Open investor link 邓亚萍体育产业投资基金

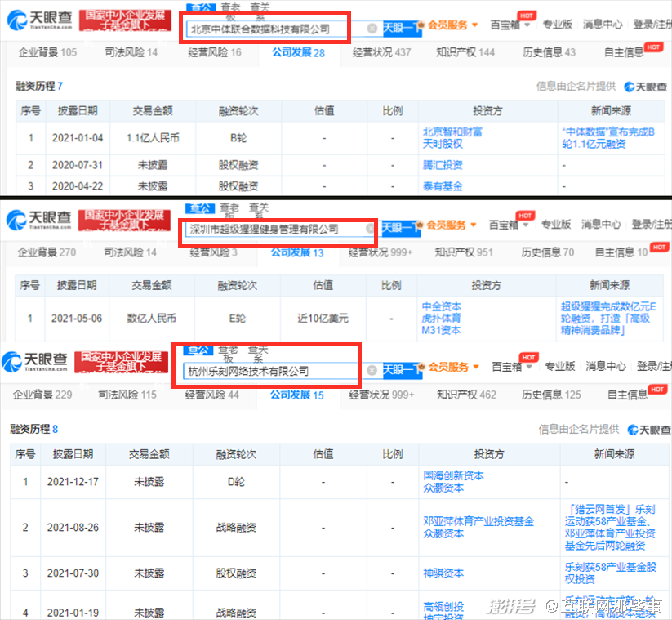478,521
